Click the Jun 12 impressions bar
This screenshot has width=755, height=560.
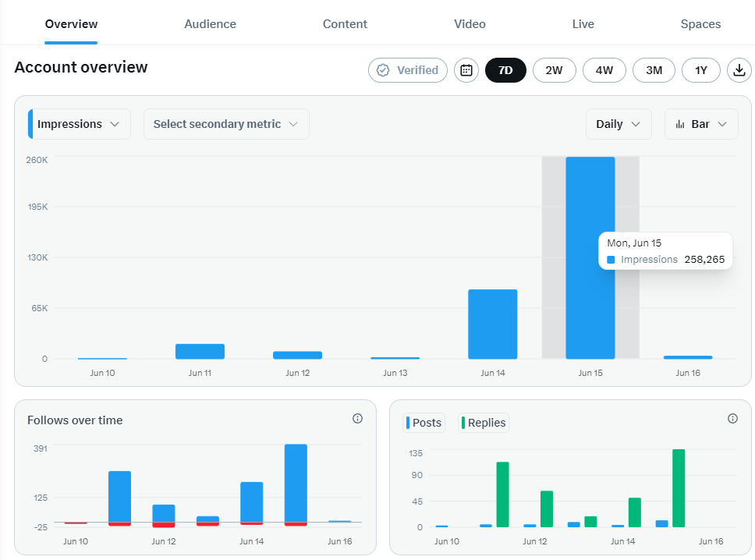click(298, 356)
